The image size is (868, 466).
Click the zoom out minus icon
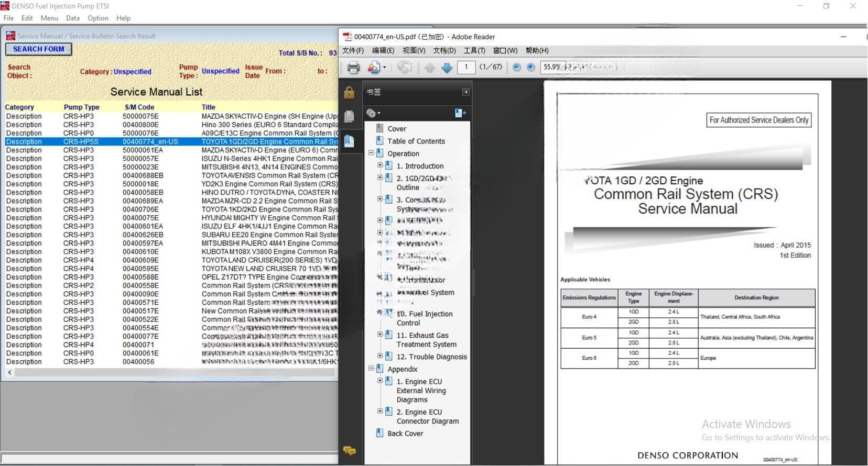pos(516,67)
